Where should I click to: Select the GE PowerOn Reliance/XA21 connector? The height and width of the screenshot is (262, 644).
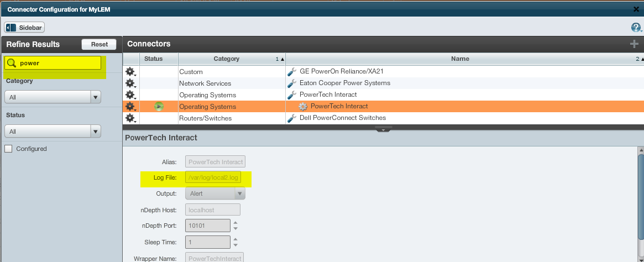pos(342,71)
